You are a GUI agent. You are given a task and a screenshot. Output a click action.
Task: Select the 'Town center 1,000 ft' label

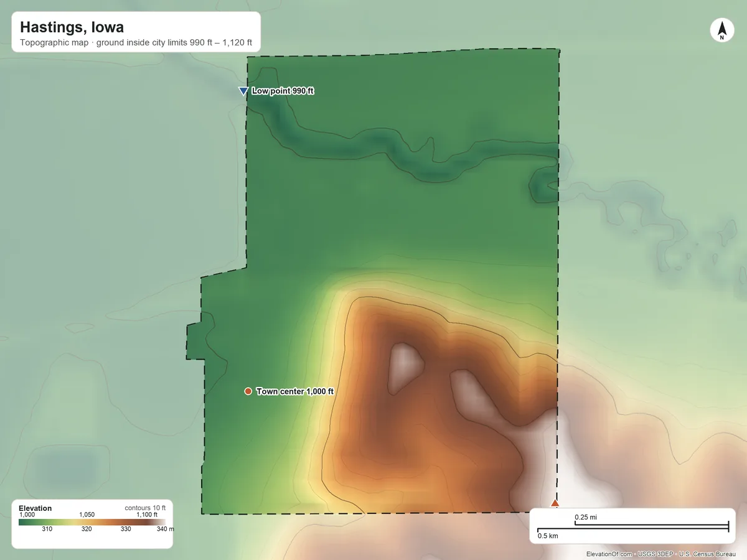(x=296, y=391)
